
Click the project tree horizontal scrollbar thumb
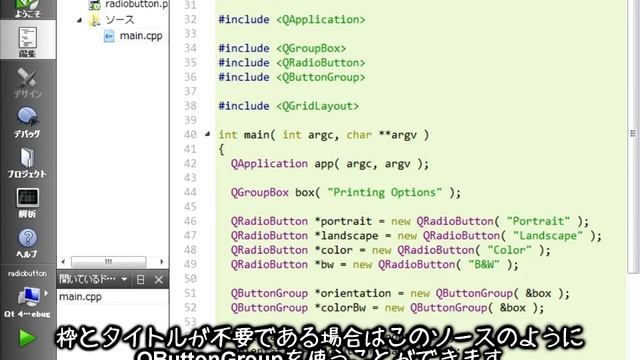click(109, 261)
